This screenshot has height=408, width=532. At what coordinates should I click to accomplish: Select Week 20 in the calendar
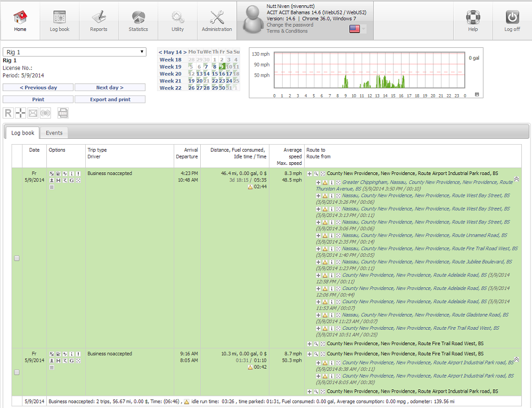[x=170, y=74]
